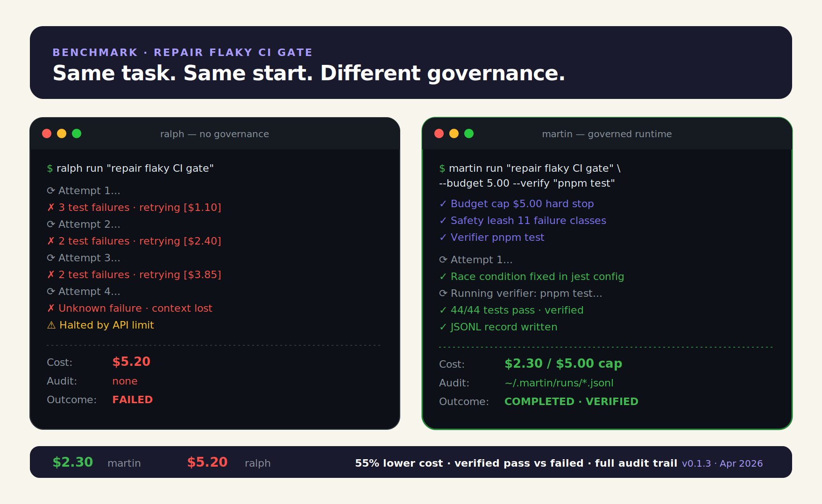This screenshot has width=822, height=504.
Task: Minimize the martin terminal with yellow button
Action: (x=454, y=133)
